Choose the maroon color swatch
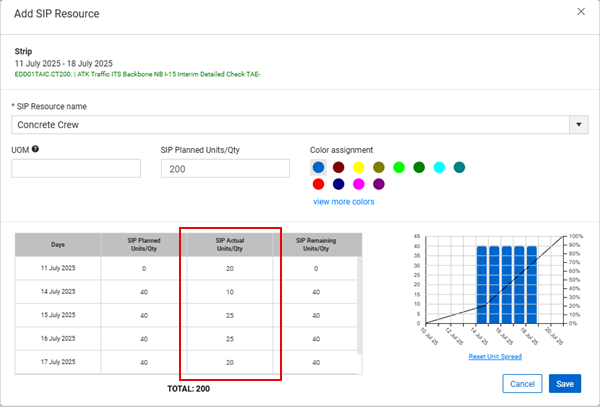The image size is (600, 407). coord(338,167)
